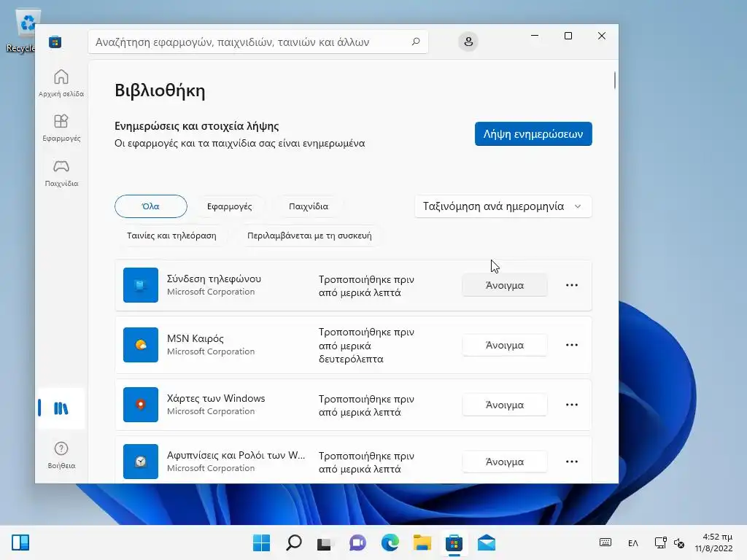Click the Σύνδεση τηλεφώνου app name
Viewport: 747px width, 560px height.
click(214, 279)
